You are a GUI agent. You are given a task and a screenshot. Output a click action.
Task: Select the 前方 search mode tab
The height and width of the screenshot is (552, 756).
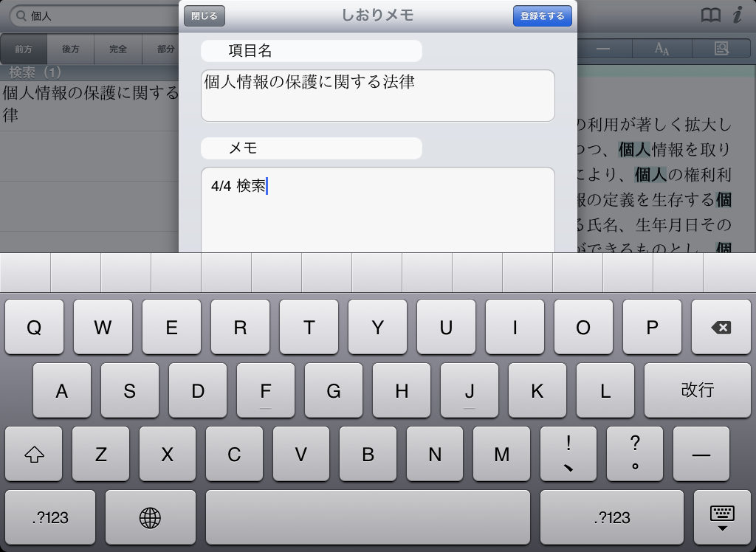24,49
